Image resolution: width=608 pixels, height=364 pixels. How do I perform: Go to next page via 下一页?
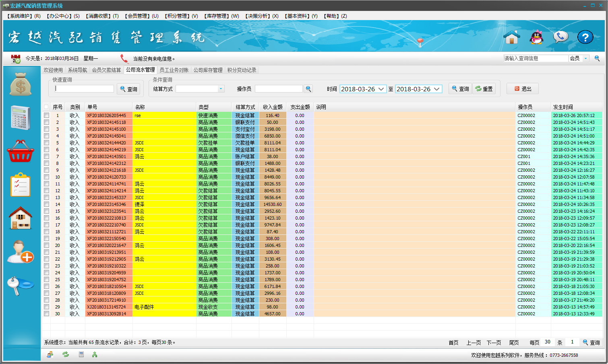tap(494, 343)
